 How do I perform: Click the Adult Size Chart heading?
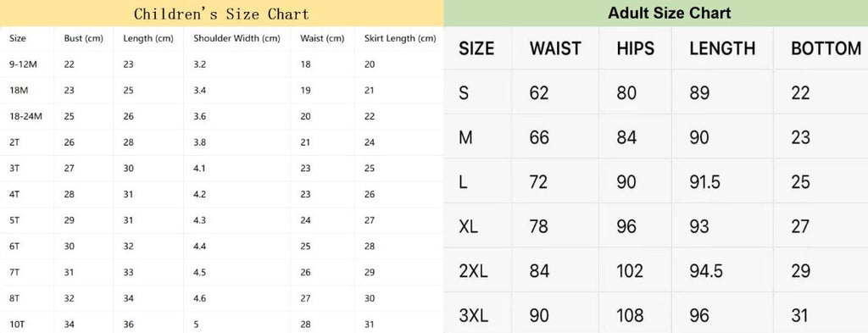click(x=670, y=14)
